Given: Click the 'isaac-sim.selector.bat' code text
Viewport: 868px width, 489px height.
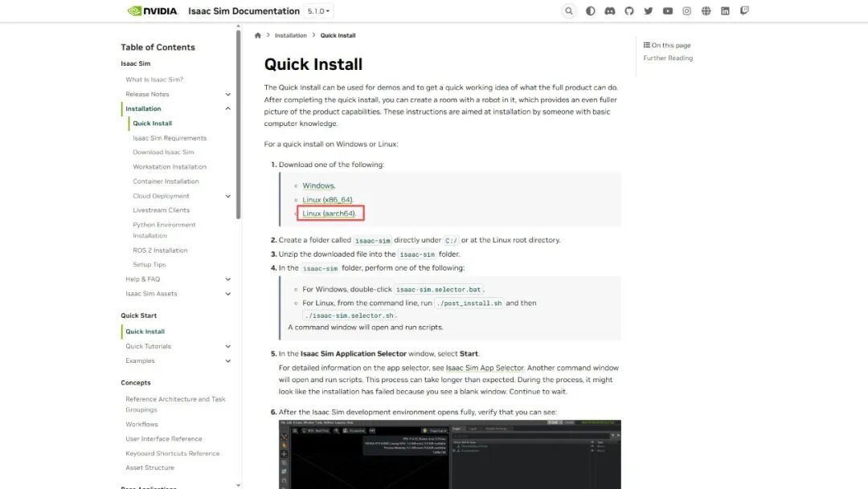Looking at the screenshot, I should pyautogui.click(x=439, y=290).
